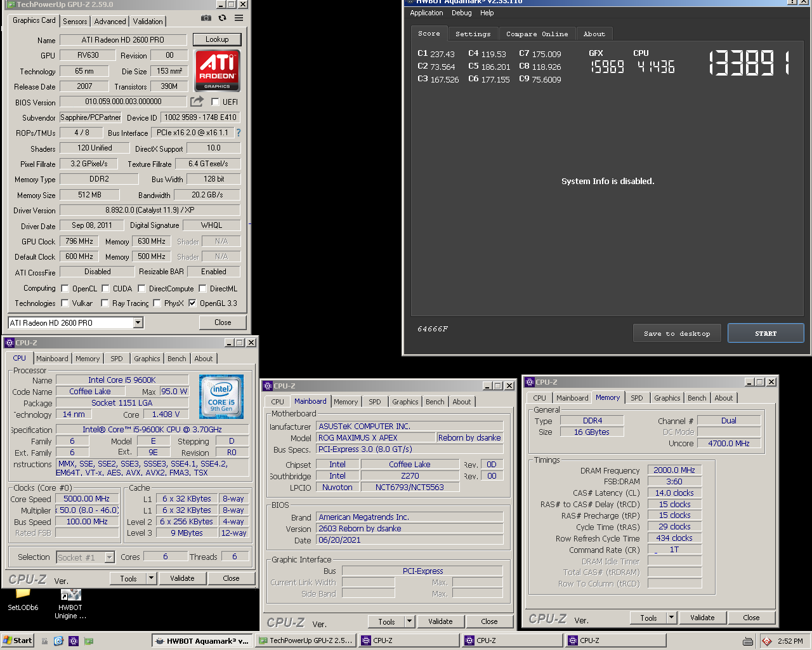Open the Debug menu in Aquamark
This screenshot has width=812, height=650.
[461, 13]
